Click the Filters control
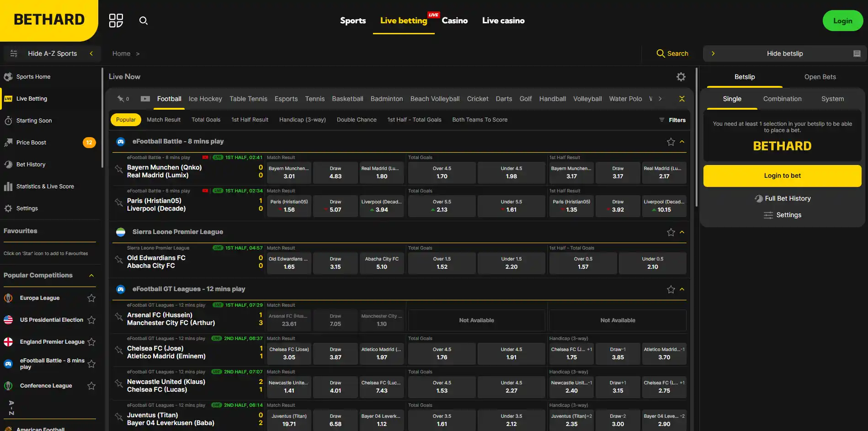The image size is (868, 431). pyautogui.click(x=672, y=120)
